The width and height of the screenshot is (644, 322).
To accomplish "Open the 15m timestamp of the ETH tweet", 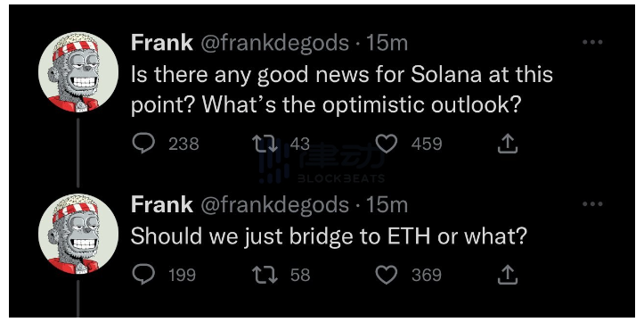I will click(x=387, y=205).
